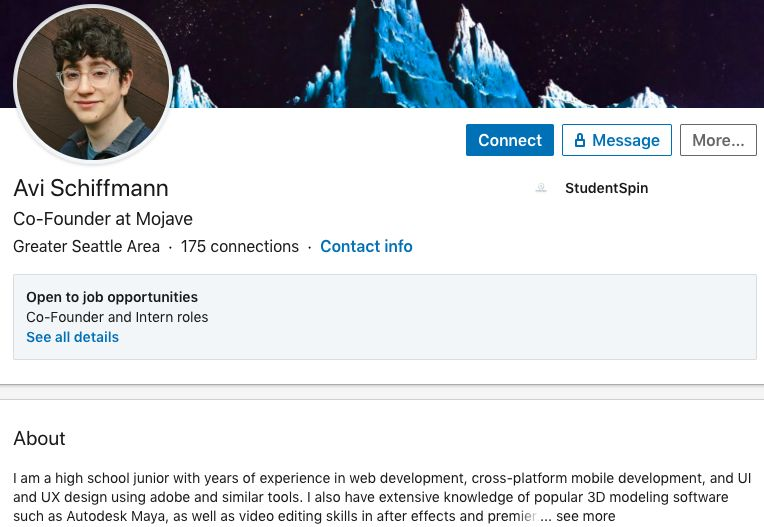Click the Open to job opportunities heading
Screen dimensions: 764x527
point(112,297)
